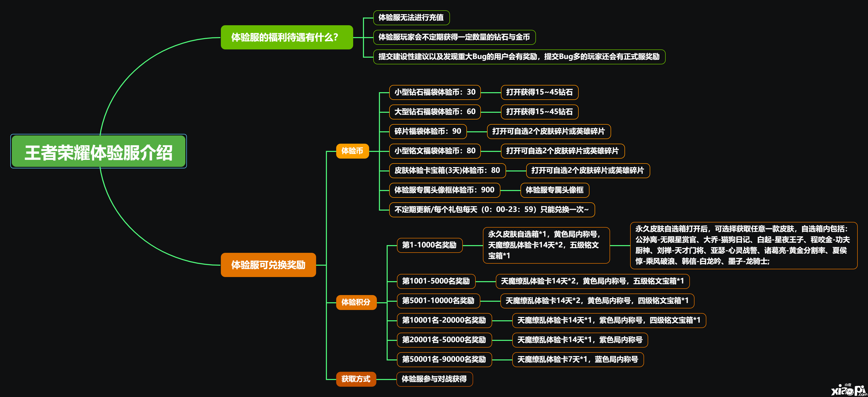This screenshot has width=868, height=397.
Task: Select node 体验服无法进行充值
Action: (411, 18)
